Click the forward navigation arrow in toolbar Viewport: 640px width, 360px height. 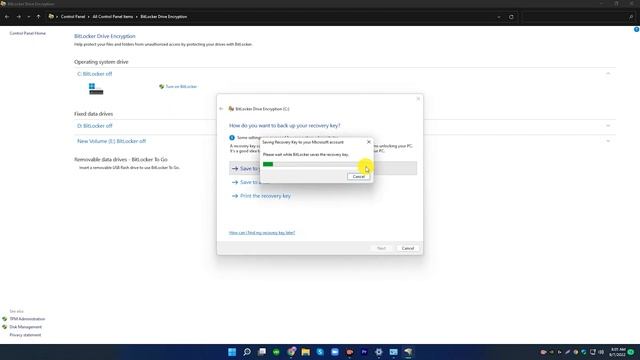pyautogui.click(x=18, y=17)
